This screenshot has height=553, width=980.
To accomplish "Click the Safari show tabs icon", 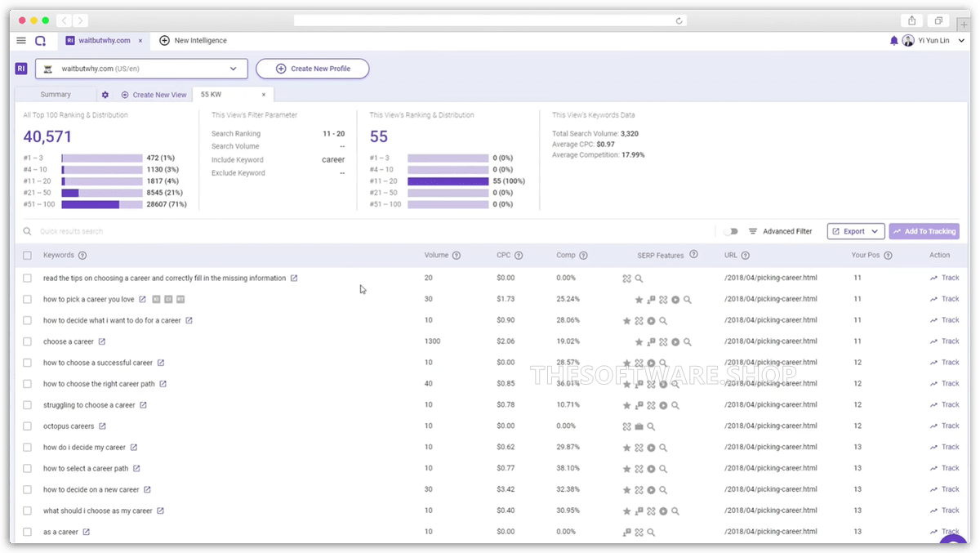I will coord(939,20).
